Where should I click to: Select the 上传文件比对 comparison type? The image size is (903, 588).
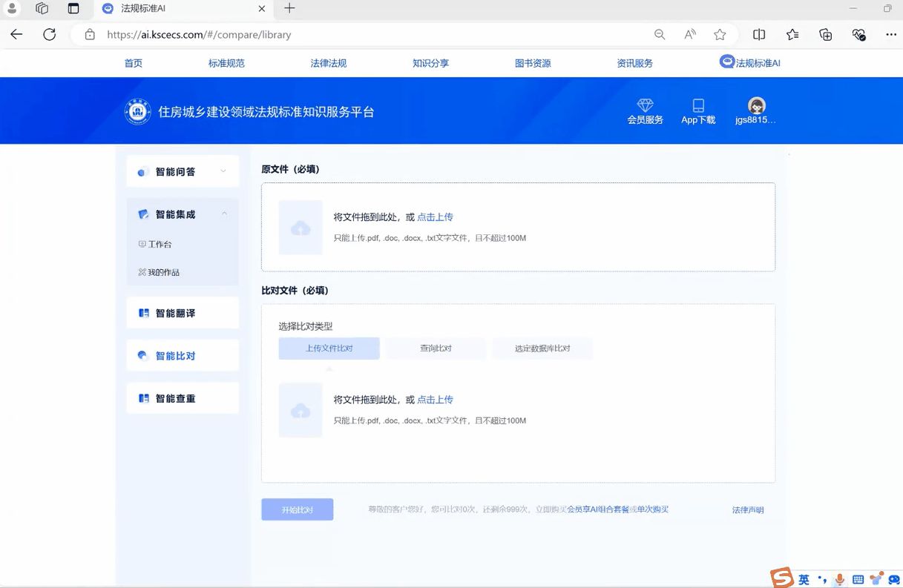pos(329,348)
